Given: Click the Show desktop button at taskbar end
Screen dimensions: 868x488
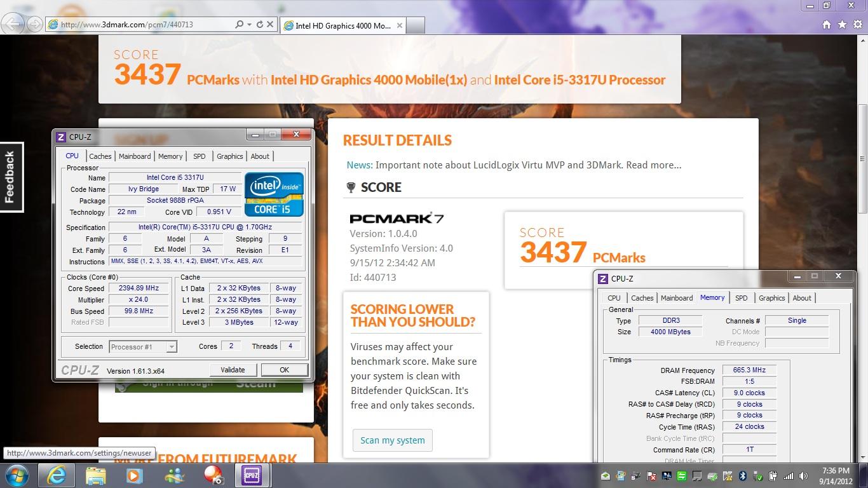Looking at the screenshot, I should click(x=864, y=475).
